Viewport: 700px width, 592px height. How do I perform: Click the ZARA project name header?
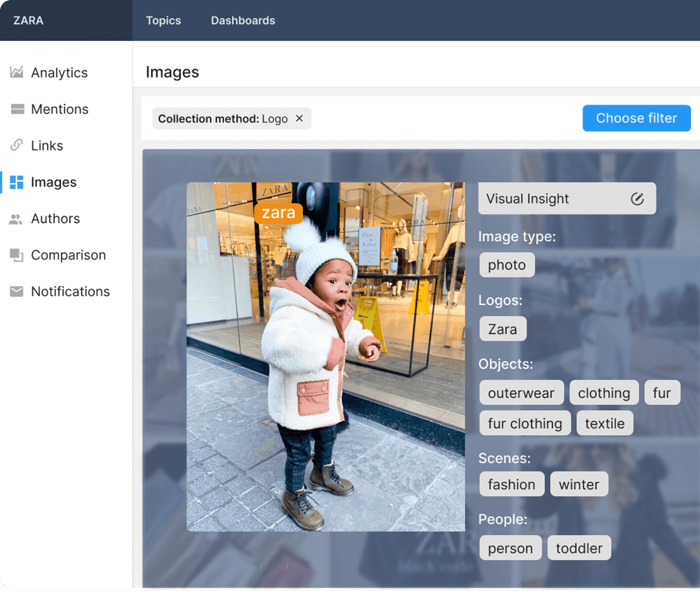(28, 20)
